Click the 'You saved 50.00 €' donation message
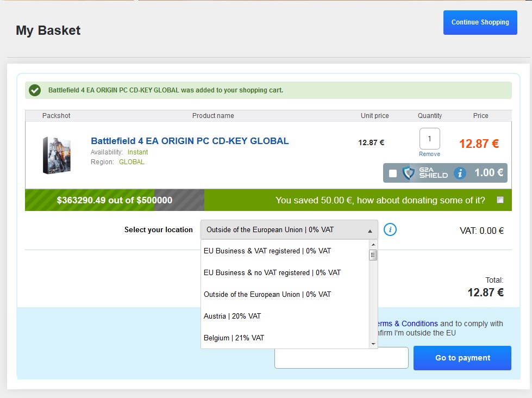532x398 pixels. pos(380,200)
